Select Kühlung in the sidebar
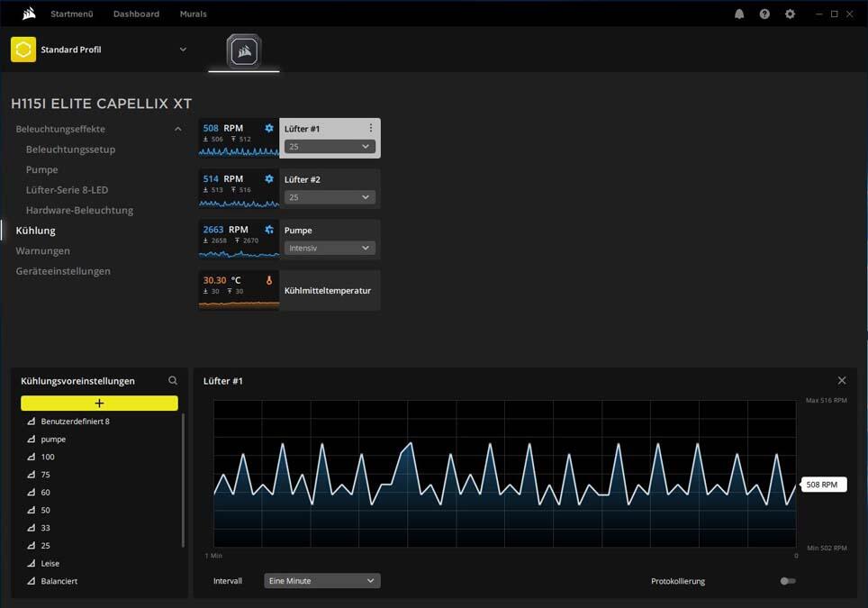The width and height of the screenshot is (868, 608). tap(35, 231)
